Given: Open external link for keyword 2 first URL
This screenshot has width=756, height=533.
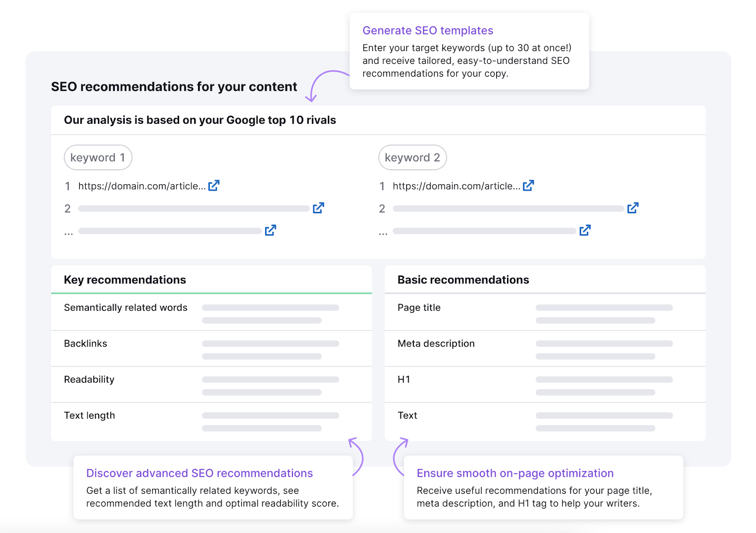Looking at the screenshot, I should pos(528,185).
